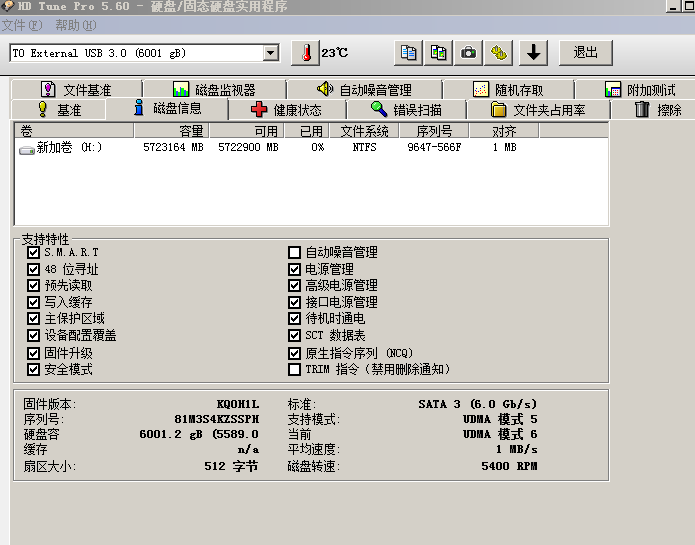The image size is (695, 545).
Task: Toggle the 48 位寻址 checkbox
Action: pyautogui.click(x=33, y=269)
